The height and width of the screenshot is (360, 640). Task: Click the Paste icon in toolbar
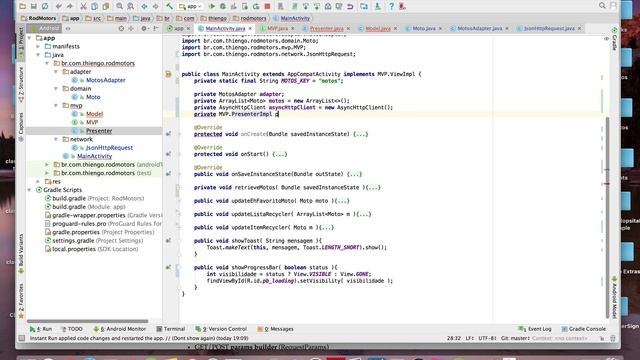[x=106, y=6]
